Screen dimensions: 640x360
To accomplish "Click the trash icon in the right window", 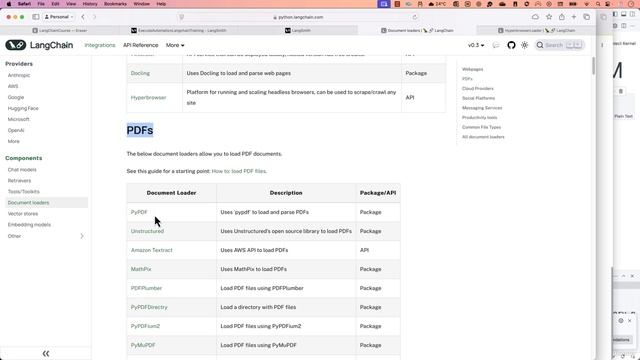I will 620,91.
